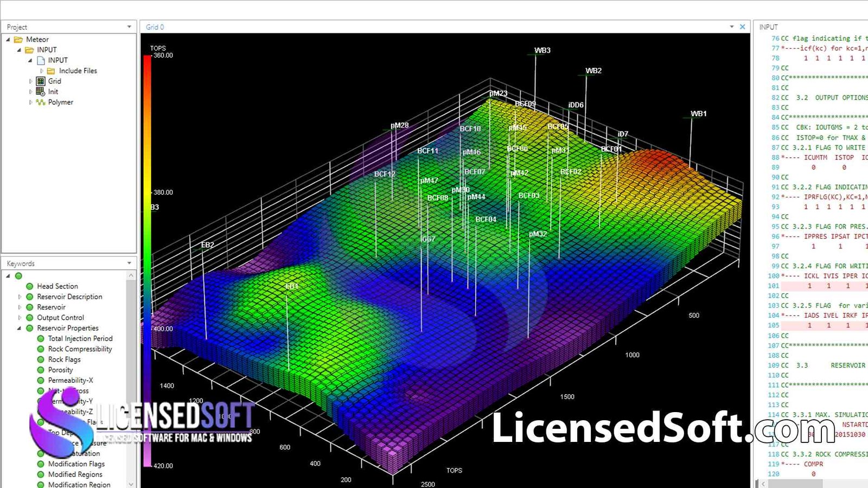The image size is (868, 488).
Task: Click the green circle beside Permeability-X
Action: [x=41, y=380]
